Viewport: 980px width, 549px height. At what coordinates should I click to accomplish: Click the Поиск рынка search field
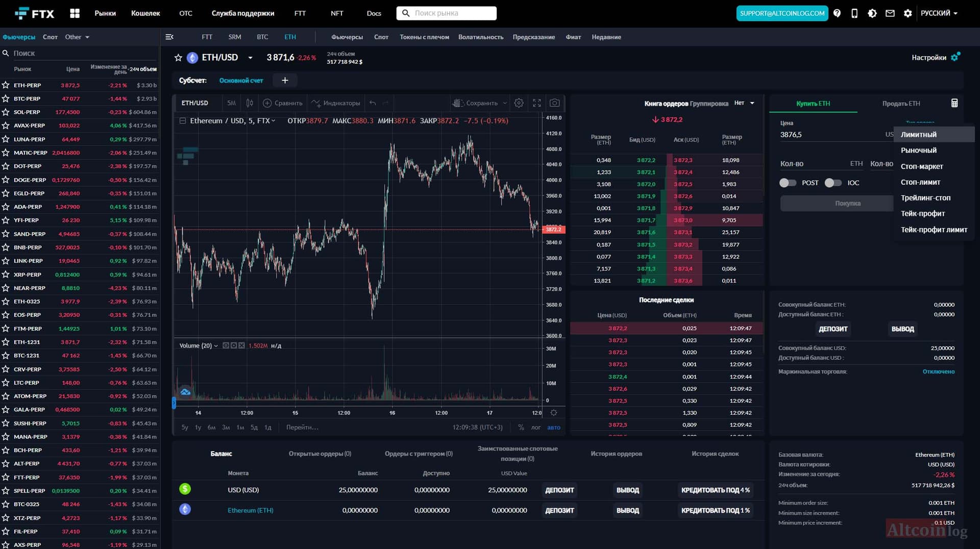[x=446, y=13]
